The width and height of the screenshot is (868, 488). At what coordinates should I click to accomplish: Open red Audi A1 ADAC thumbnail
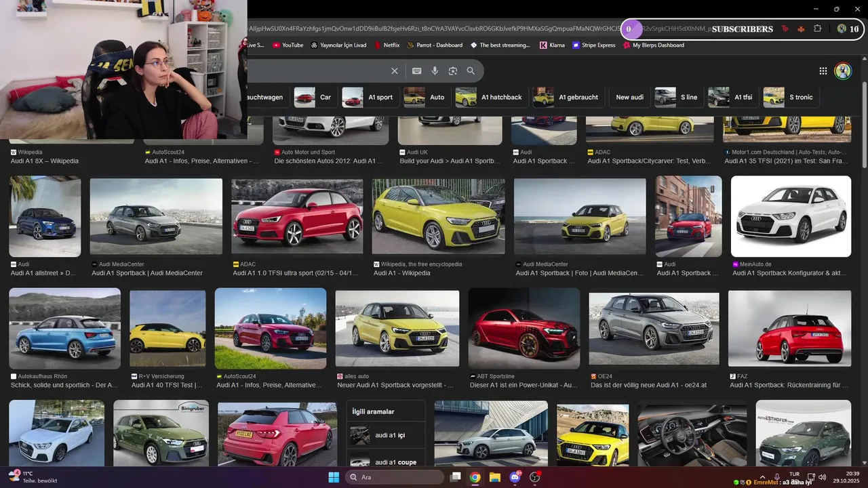tap(297, 216)
